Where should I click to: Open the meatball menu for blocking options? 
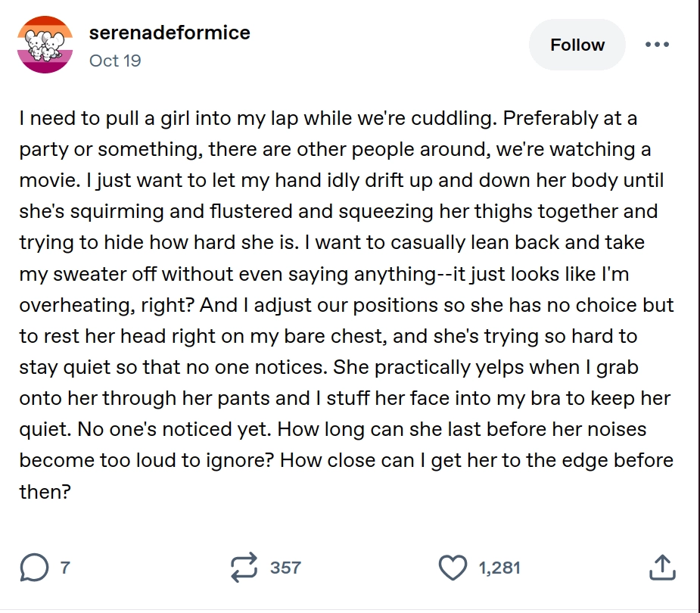coord(657,44)
